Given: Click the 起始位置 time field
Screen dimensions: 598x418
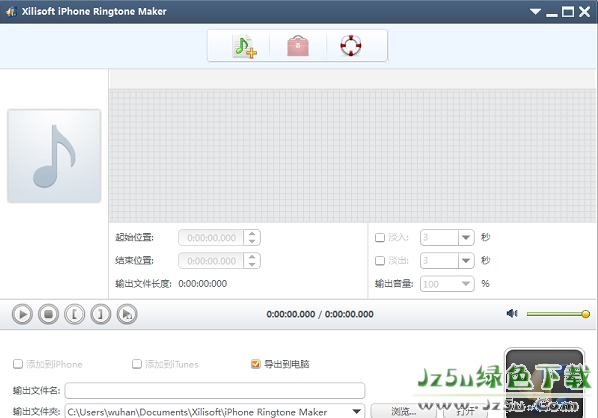Looking at the screenshot, I should pyautogui.click(x=211, y=238).
